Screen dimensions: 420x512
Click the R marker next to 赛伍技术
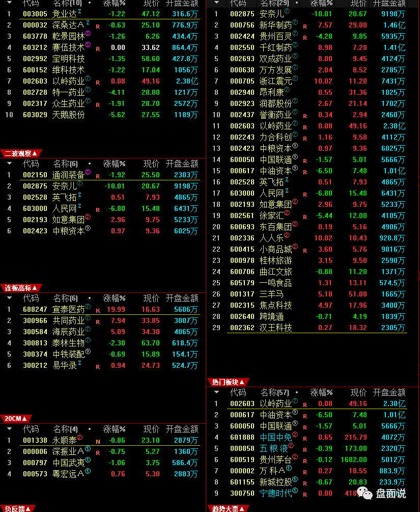(98, 49)
